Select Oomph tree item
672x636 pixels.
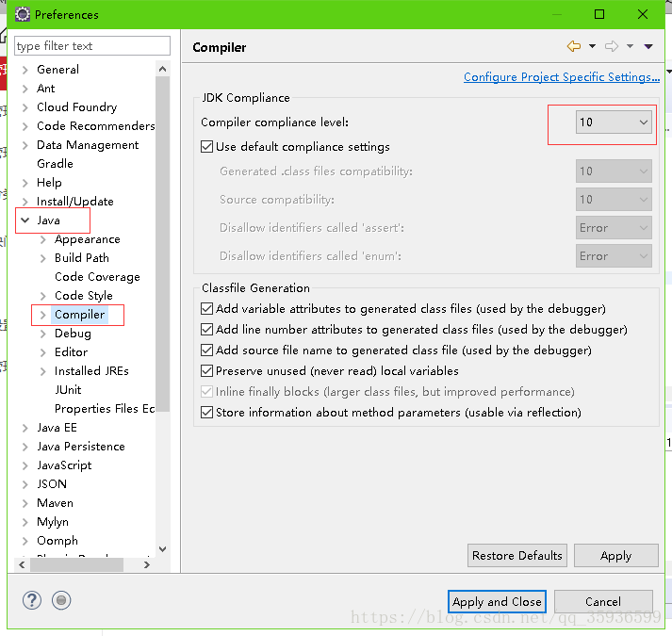point(57,541)
